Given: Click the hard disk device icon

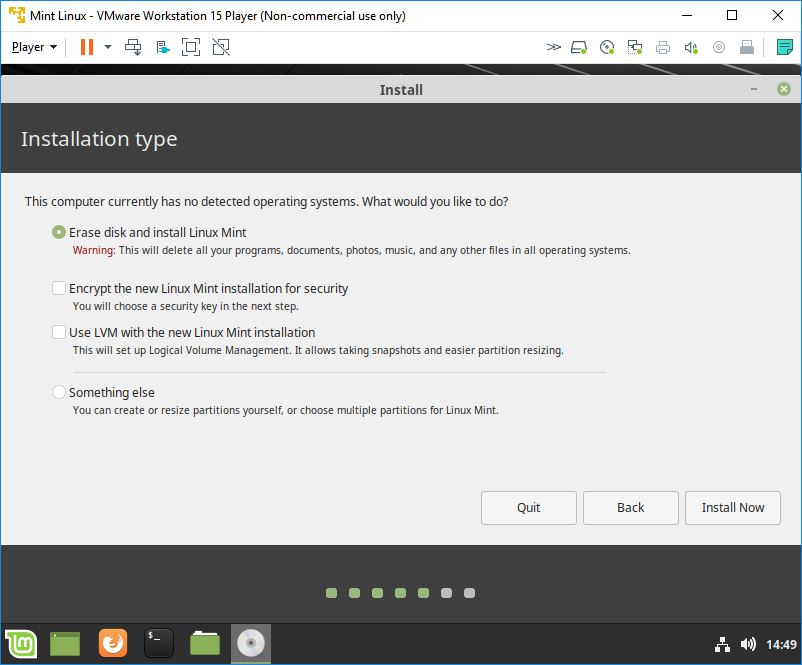Looking at the screenshot, I should pos(578,48).
